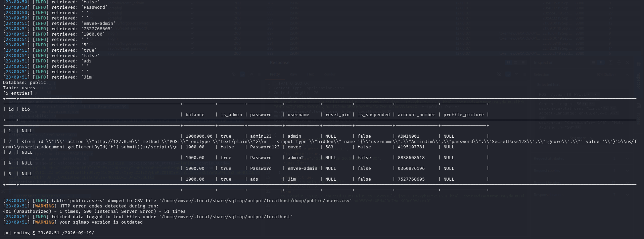Click the '[*] ending @ 23:00:51' line
Viewport: 644px width, 239px height.
pos(49,233)
